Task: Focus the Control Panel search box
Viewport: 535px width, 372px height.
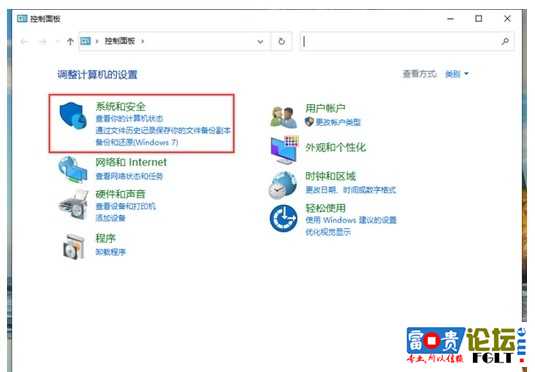Action: click(406, 42)
